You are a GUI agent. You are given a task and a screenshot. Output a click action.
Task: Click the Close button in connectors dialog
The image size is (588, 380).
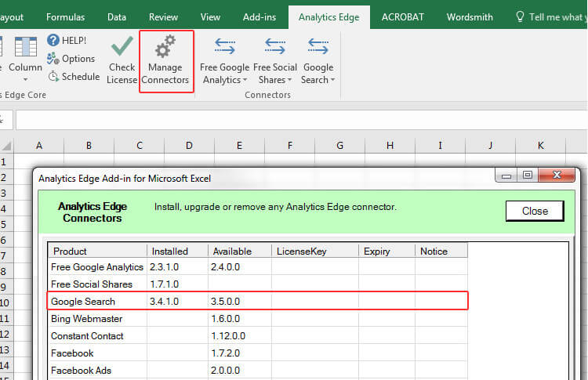(x=535, y=211)
